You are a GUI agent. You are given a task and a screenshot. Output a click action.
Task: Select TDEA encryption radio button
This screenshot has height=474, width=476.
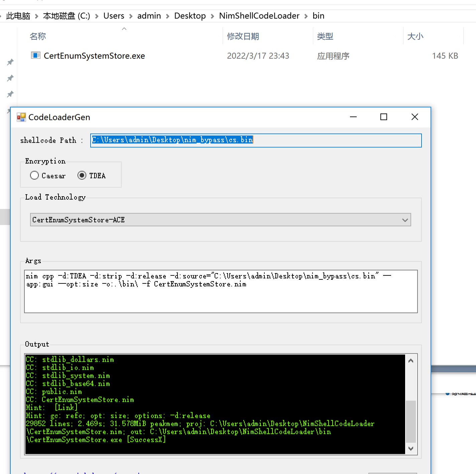[82, 175]
